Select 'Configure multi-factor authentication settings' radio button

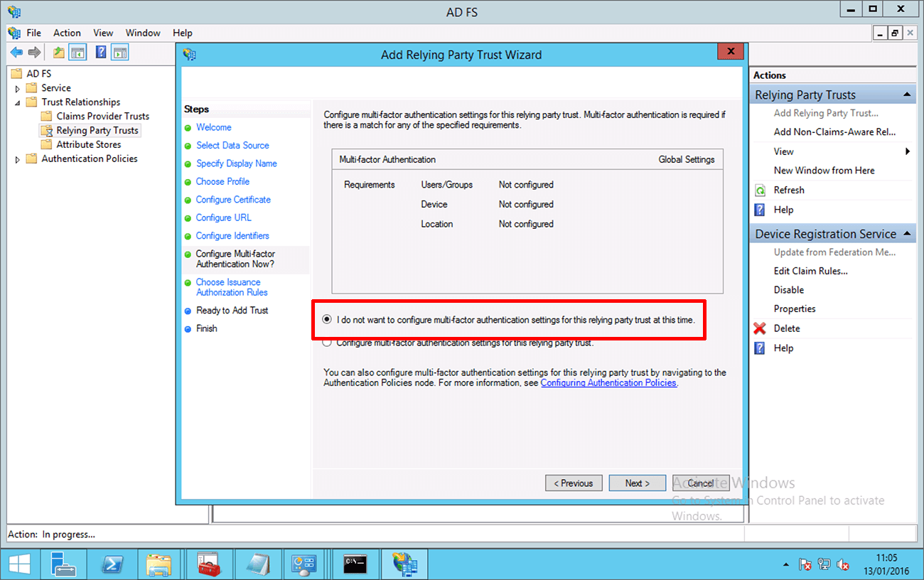tap(327, 343)
